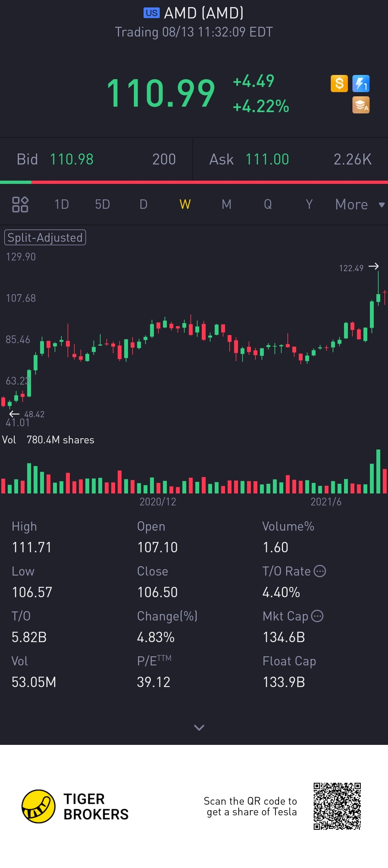Tap the yellow dollar sign badge icon
The height and width of the screenshot is (868, 388).
[339, 84]
